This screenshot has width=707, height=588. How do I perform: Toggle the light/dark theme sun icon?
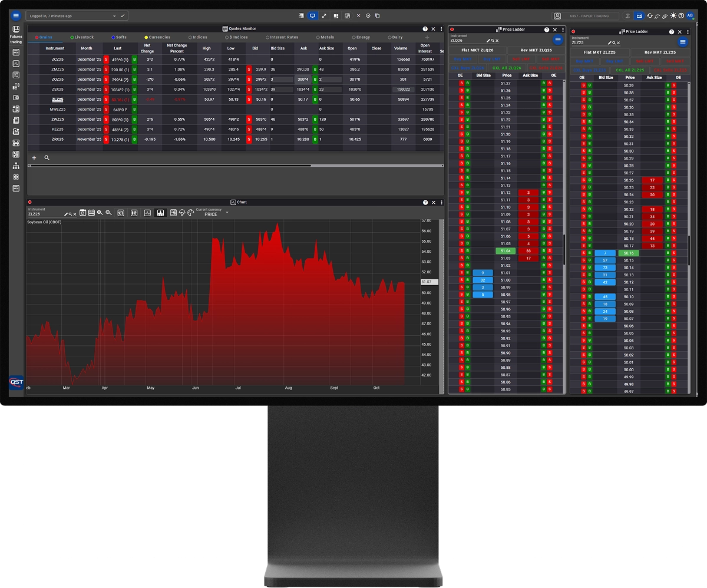(673, 16)
